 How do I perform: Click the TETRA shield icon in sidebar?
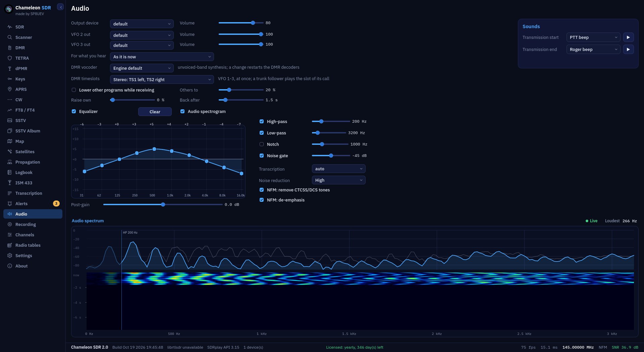(10, 58)
